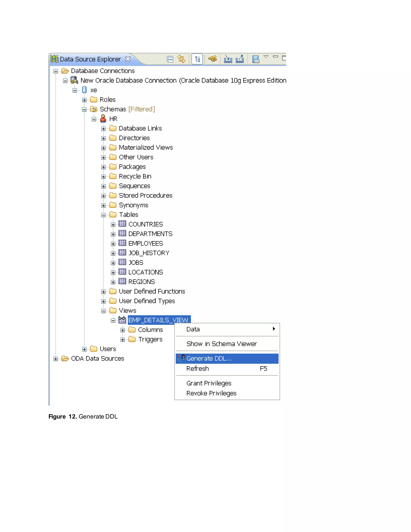Open the view menu dropdown triangle
Screen dimensions: 411x532
click(x=266, y=57)
